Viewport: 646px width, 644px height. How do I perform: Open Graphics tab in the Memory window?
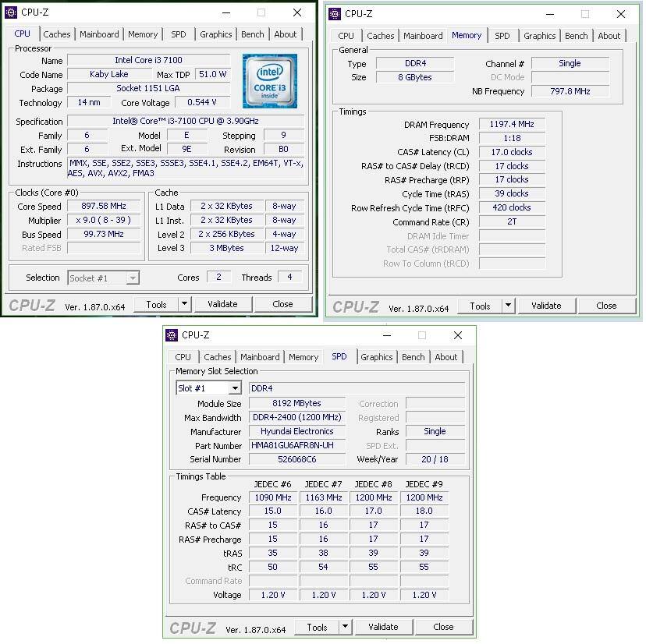coord(539,36)
